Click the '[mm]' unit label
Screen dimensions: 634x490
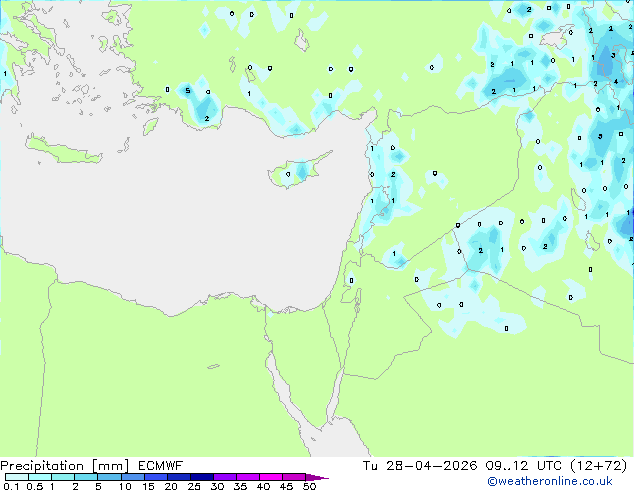click(110, 466)
